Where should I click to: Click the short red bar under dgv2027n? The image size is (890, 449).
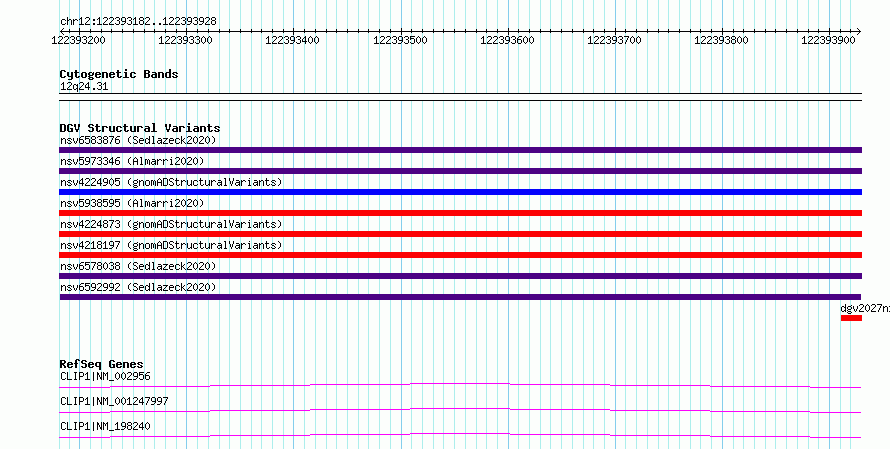click(x=851, y=318)
